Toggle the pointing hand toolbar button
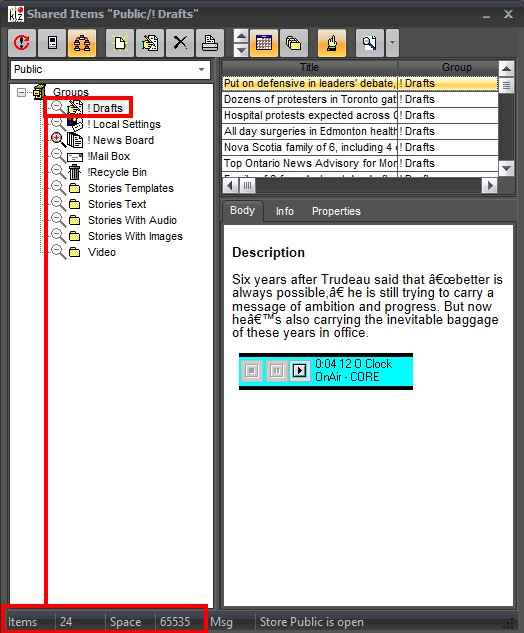 tap(332, 43)
